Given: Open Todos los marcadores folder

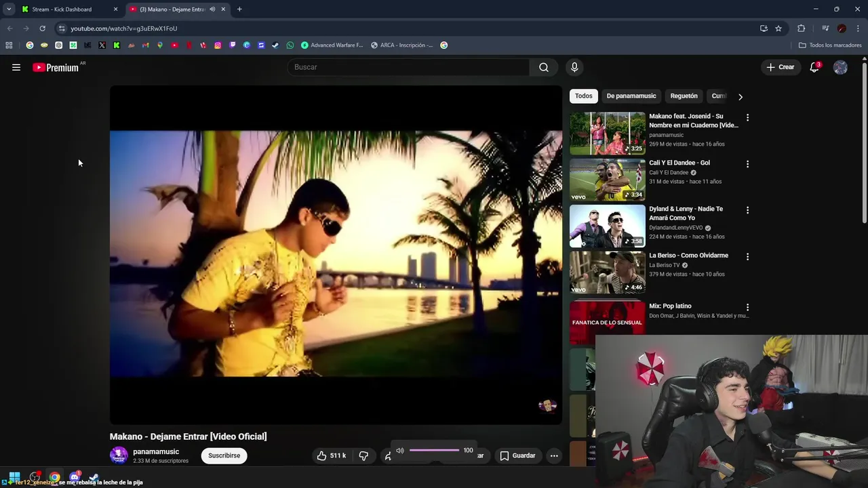Looking at the screenshot, I should [830, 45].
